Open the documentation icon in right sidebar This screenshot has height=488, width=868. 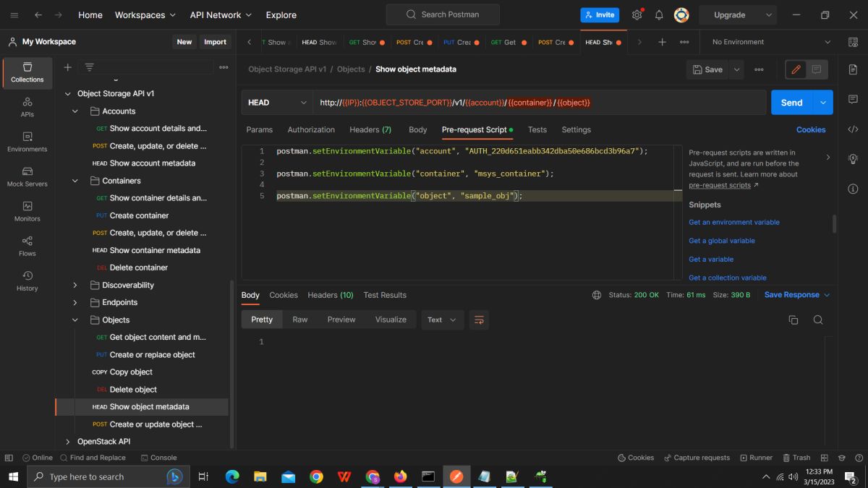pyautogui.click(x=853, y=69)
